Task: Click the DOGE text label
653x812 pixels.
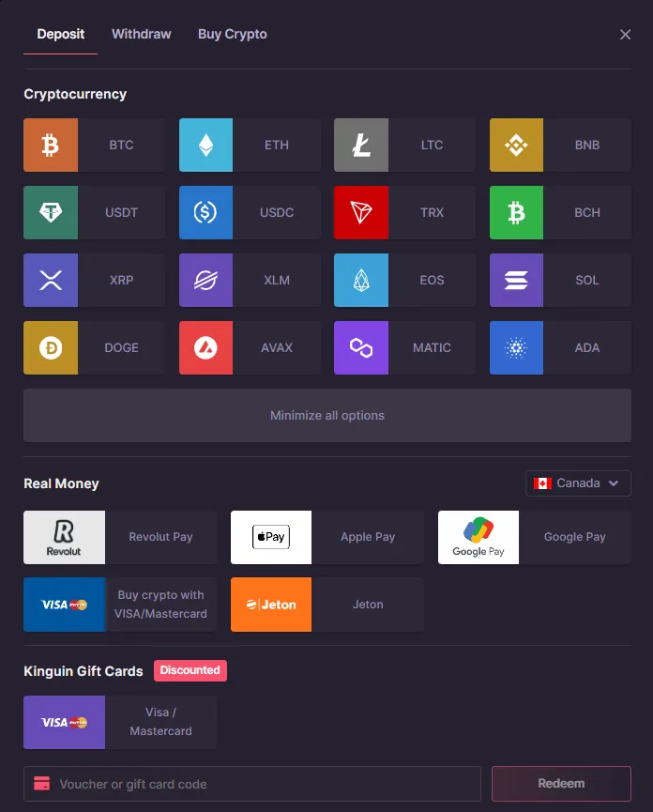Action: click(x=122, y=347)
